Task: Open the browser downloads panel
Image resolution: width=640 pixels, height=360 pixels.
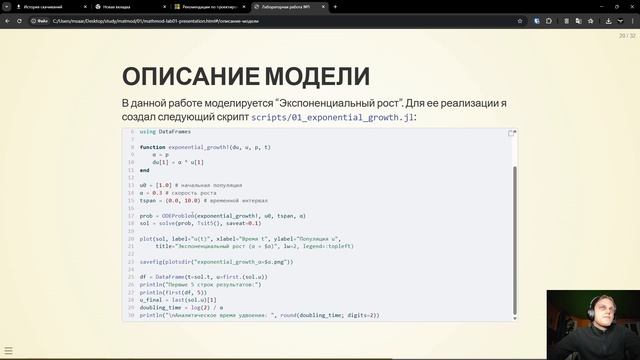Action: (x=608, y=21)
